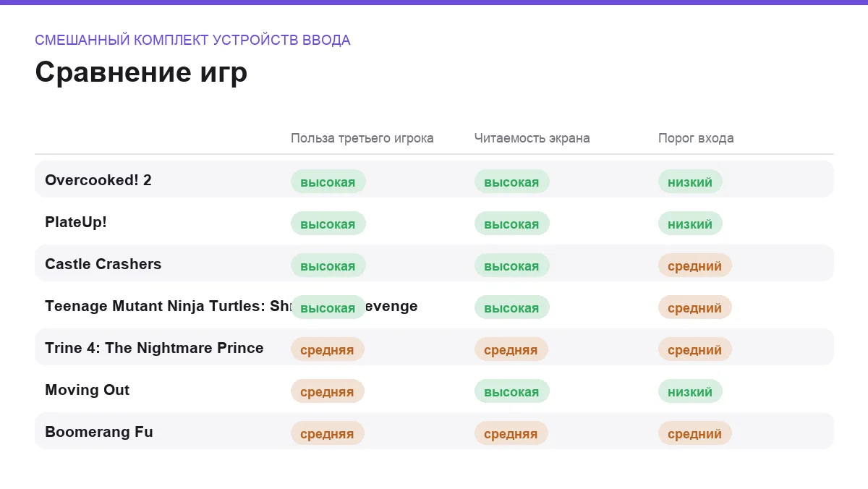The height and width of the screenshot is (489, 868).
Task: Click Castle Crashers screen readability badge "высокая"
Action: [x=512, y=265]
